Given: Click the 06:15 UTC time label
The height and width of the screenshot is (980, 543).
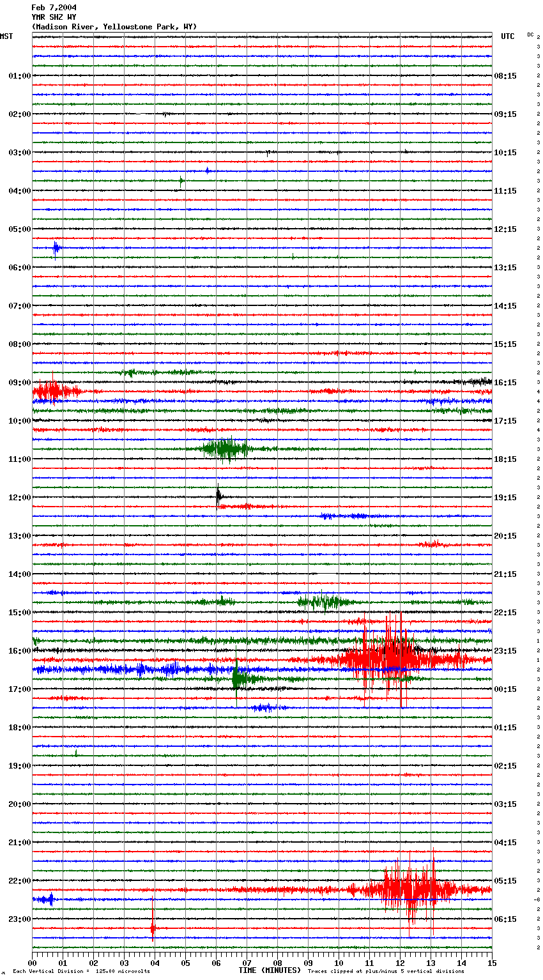Looking at the screenshot, I should tap(505, 919).
